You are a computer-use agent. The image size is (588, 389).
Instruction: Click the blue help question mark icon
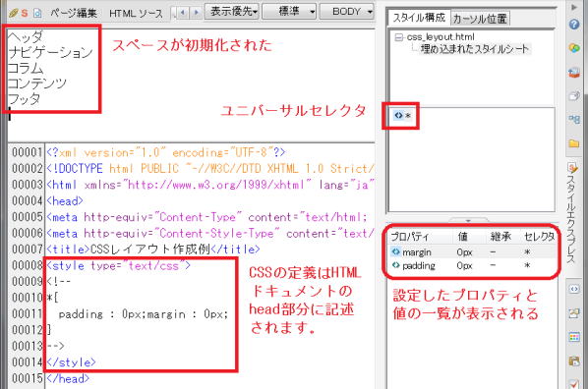[574, 25]
